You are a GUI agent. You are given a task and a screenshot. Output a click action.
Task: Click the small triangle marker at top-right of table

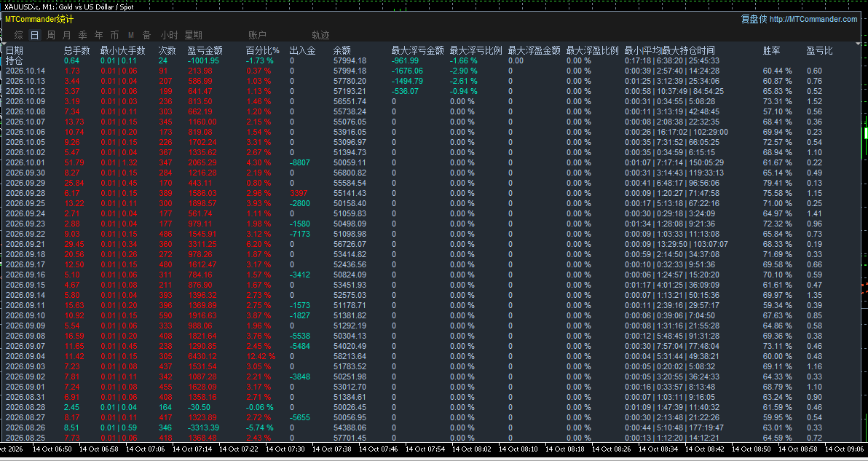click(859, 44)
